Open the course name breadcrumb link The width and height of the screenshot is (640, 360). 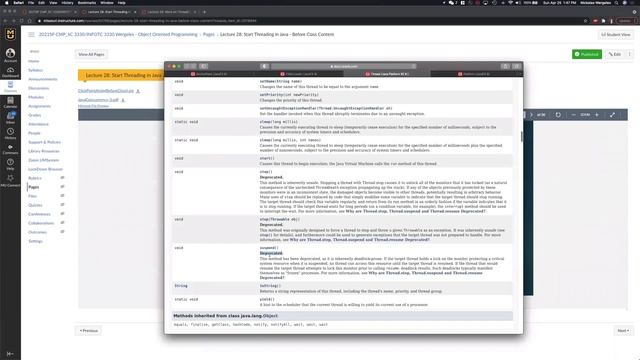pyautogui.click(x=118, y=35)
